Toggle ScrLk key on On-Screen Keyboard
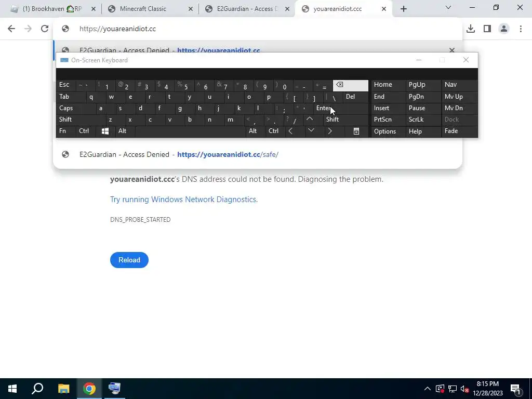This screenshot has width=532, height=399. pyautogui.click(x=423, y=119)
